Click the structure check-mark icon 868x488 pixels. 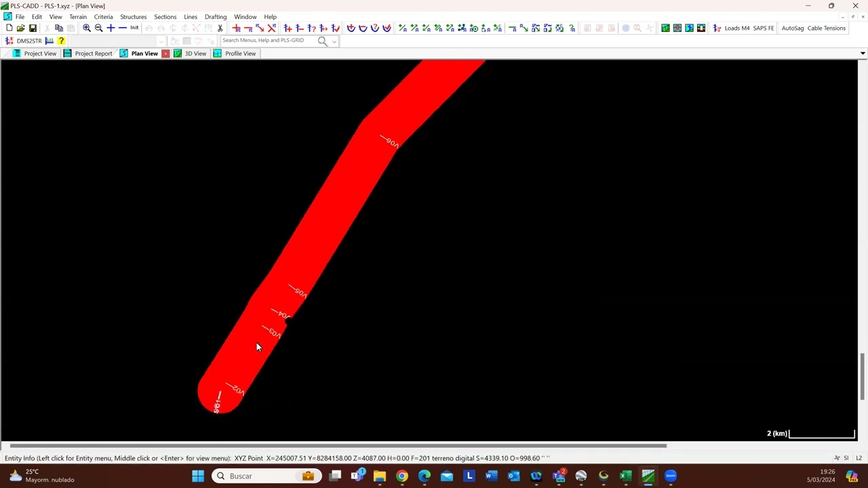coord(336,28)
